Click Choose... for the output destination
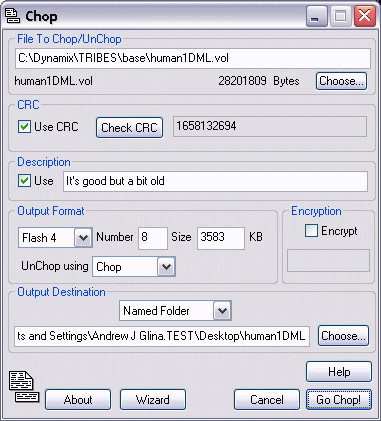The width and height of the screenshot is (381, 421). [343, 336]
